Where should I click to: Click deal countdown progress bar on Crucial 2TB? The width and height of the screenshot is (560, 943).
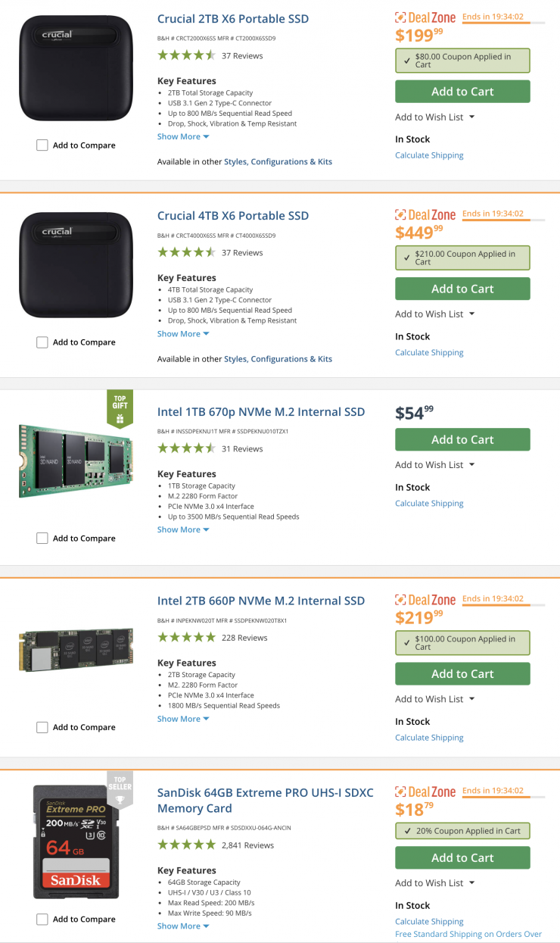(502, 23)
